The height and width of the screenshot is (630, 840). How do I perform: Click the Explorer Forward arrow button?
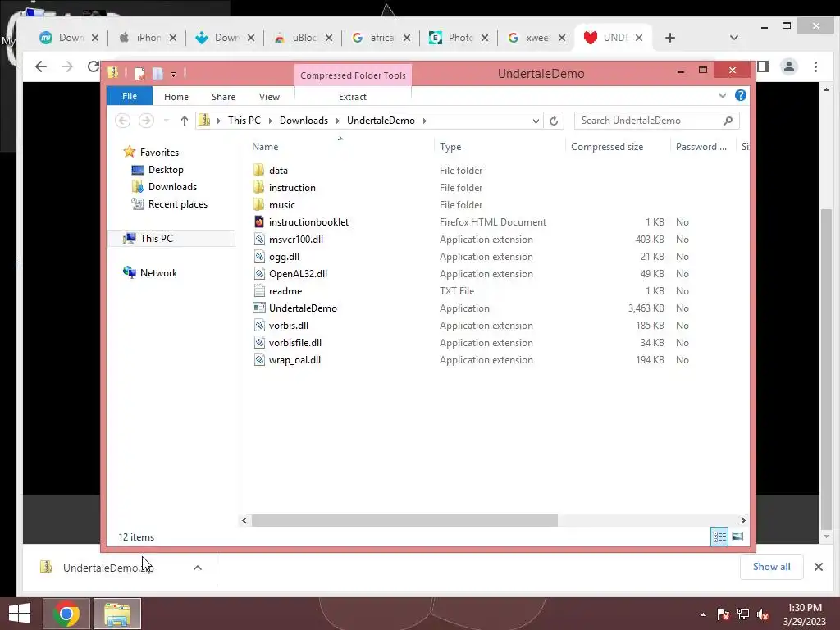coord(146,121)
